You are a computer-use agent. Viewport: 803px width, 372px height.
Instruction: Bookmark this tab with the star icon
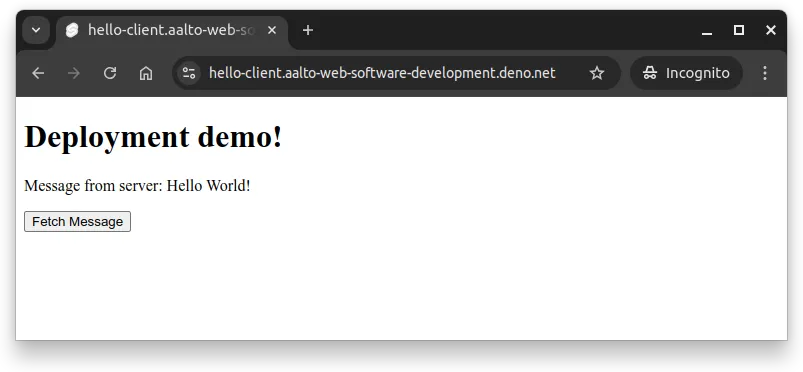597,73
